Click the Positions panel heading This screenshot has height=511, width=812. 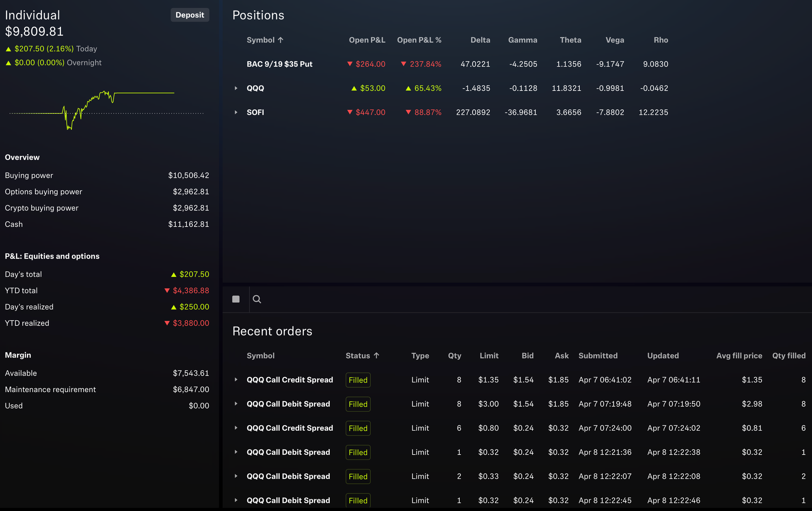click(258, 15)
